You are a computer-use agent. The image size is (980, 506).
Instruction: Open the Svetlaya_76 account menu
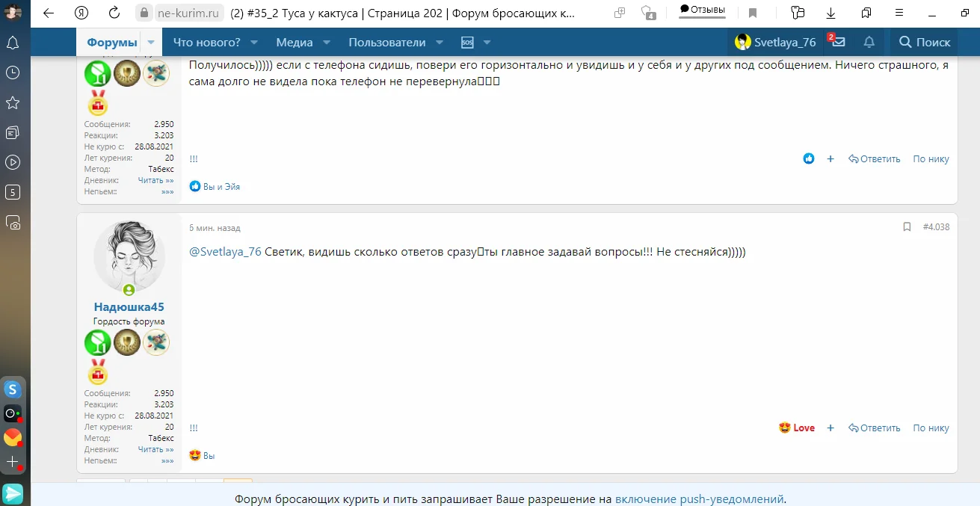click(x=775, y=43)
